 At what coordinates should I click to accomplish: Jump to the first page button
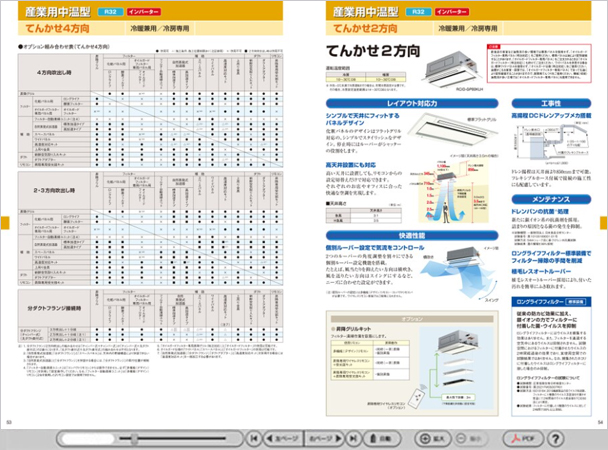pyautogui.click(x=254, y=439)
